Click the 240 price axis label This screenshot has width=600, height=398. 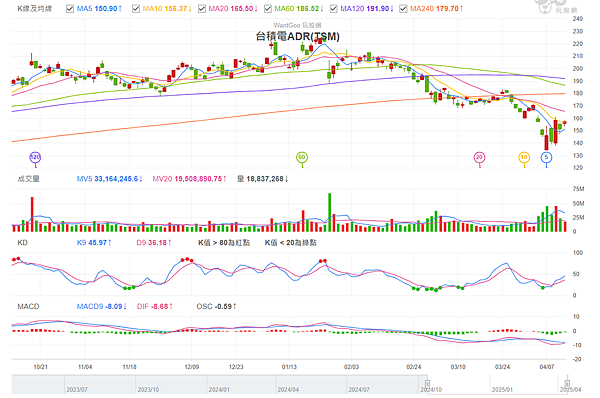point(578,19)
